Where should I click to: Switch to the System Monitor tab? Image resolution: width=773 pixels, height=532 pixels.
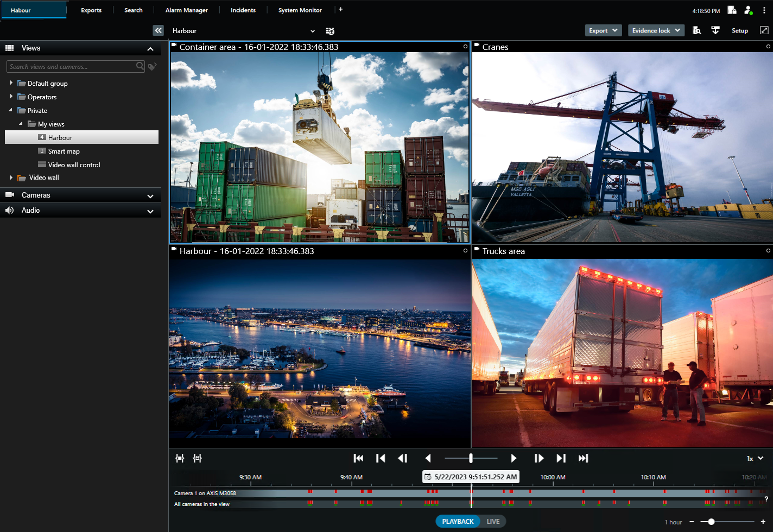tap(300, 10)
